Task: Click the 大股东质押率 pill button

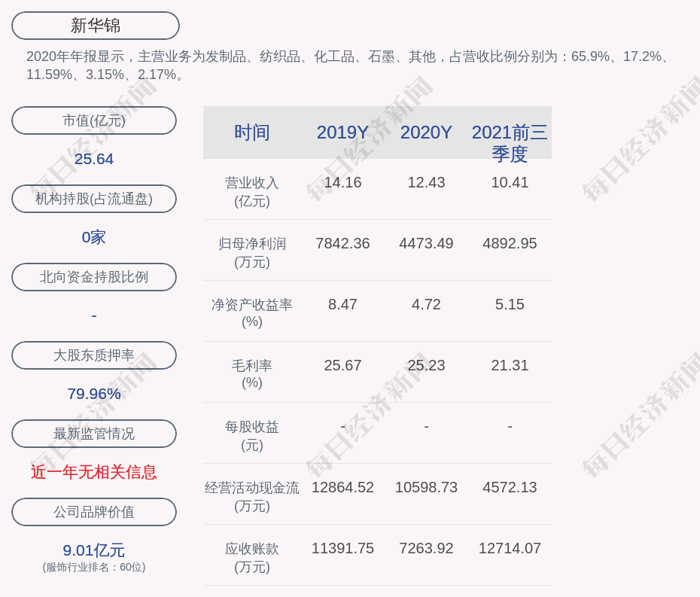Action: click(x=94, y=355)
